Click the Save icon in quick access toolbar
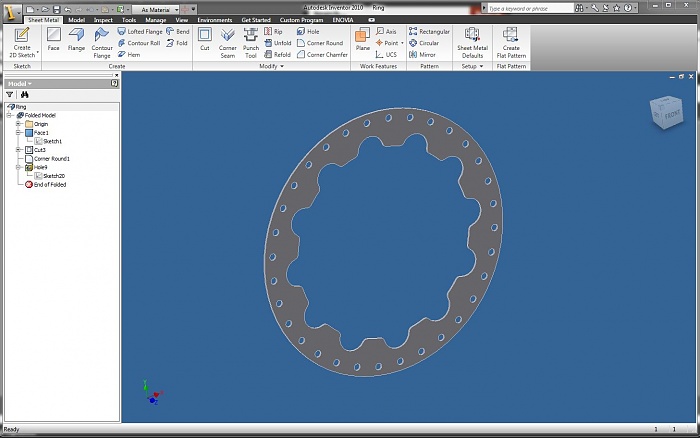The width and height of the screenshot is (700, 438). click(56, 9)
